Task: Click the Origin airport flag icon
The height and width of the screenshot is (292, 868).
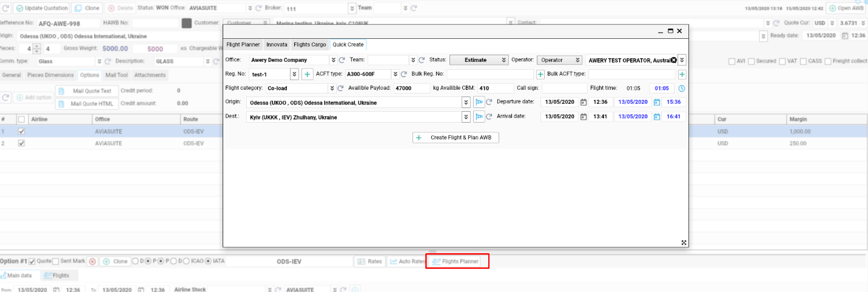Action: point(479,103)
